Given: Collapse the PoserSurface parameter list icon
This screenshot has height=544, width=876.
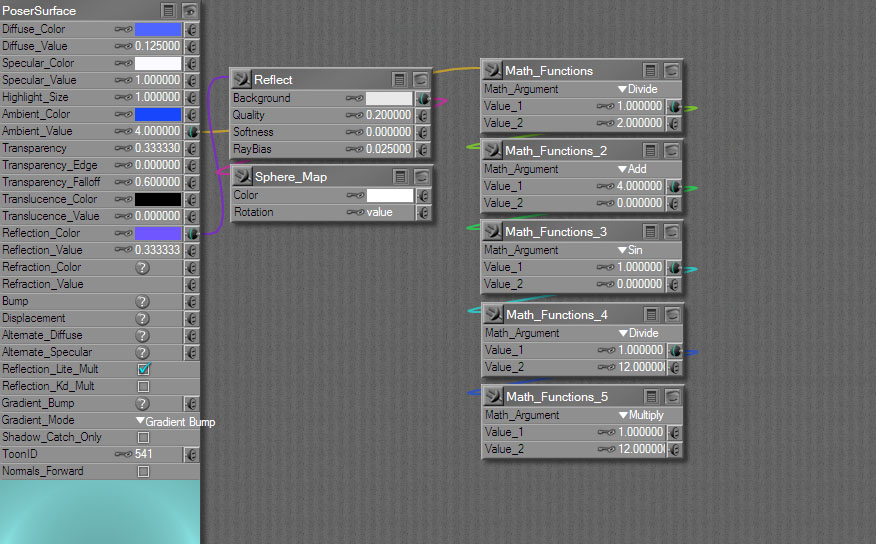Looking at the screenshot, I should [169, 11].
